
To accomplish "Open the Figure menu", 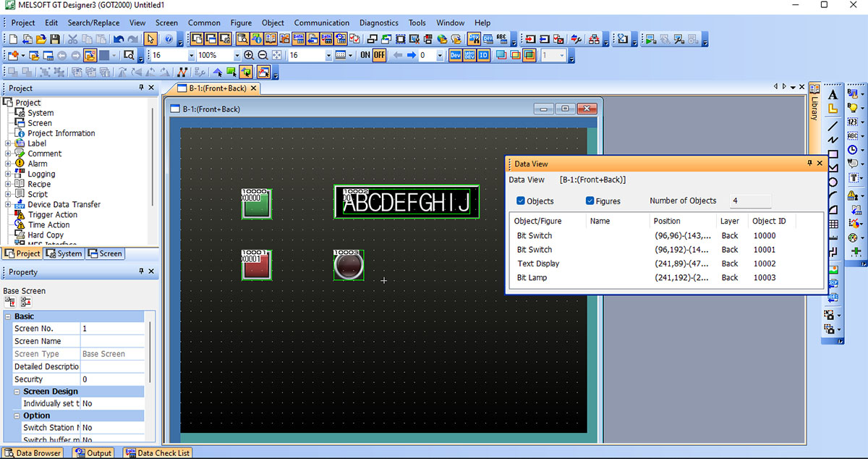I will pos(241,22).
